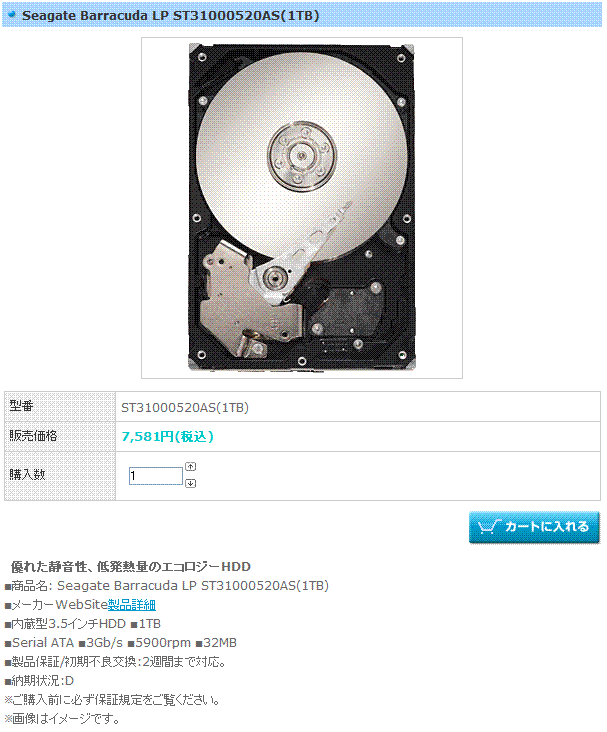The height and width of the screenshot is (732, 607).
Task: Click the Seagate hard drive product image
Action: 302,208
